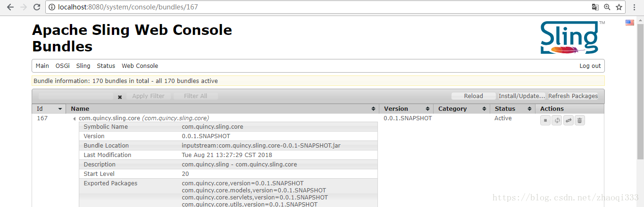Click the Active status cell
644x207 pixels.
click(x=503, y=118)
